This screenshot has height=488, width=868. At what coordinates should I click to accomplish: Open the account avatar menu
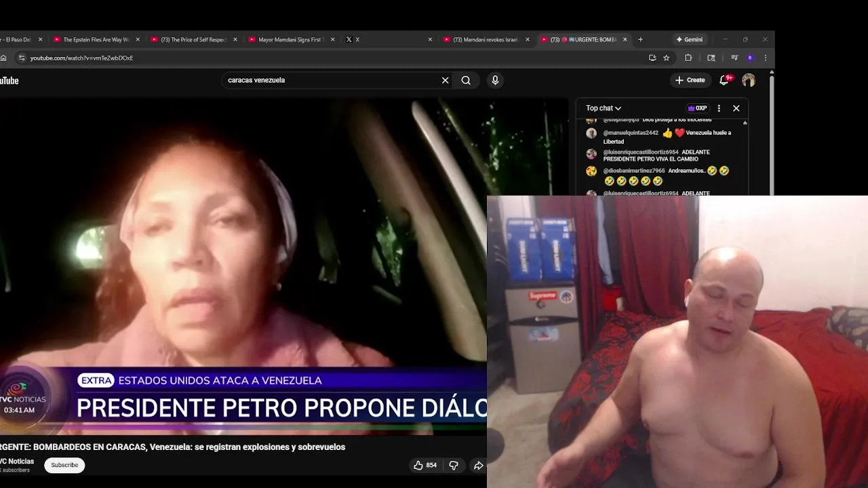749,80
